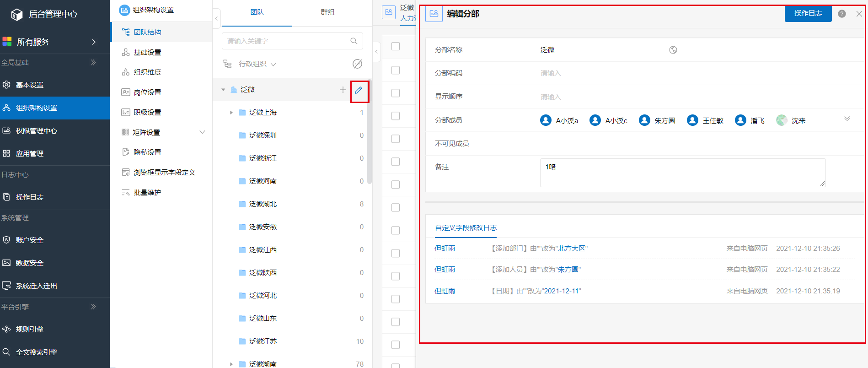Screen dimensions: 868x368
Task: Close the 编辑分部 panel
Action: pyautogui.click(x=859, y=14)
